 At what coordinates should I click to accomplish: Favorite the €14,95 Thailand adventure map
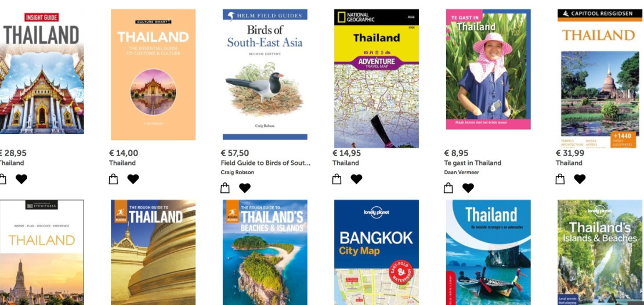click(x=356, y=179)
